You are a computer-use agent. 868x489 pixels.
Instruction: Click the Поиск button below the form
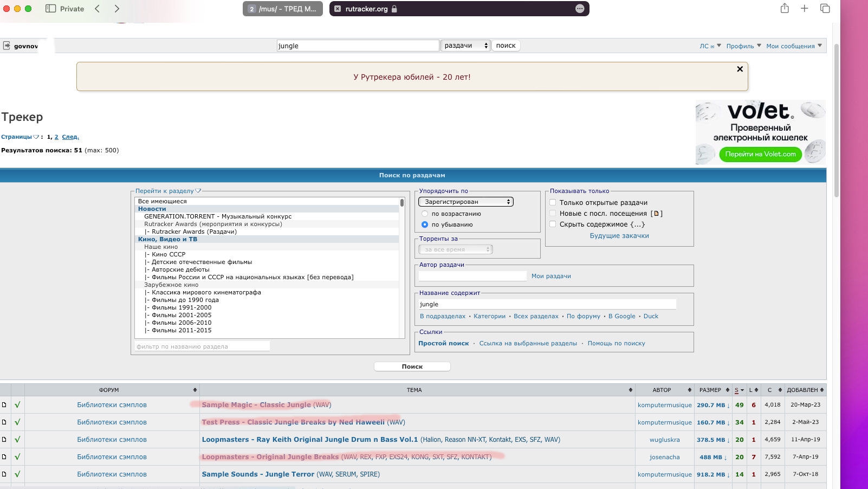point(412,366)
